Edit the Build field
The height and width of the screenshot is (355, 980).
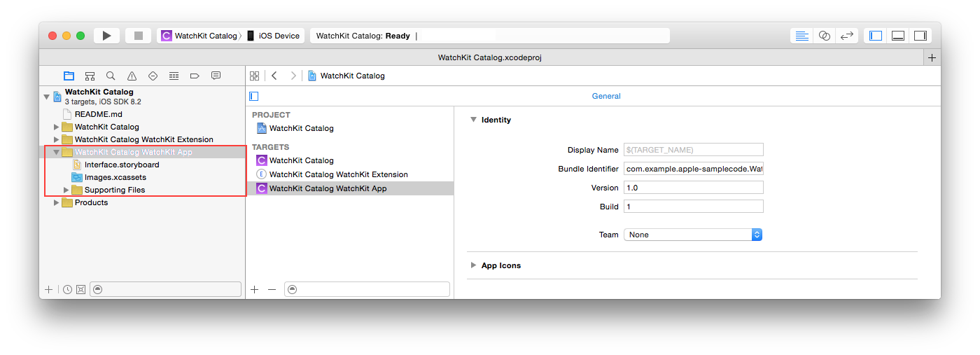point(693,207)
